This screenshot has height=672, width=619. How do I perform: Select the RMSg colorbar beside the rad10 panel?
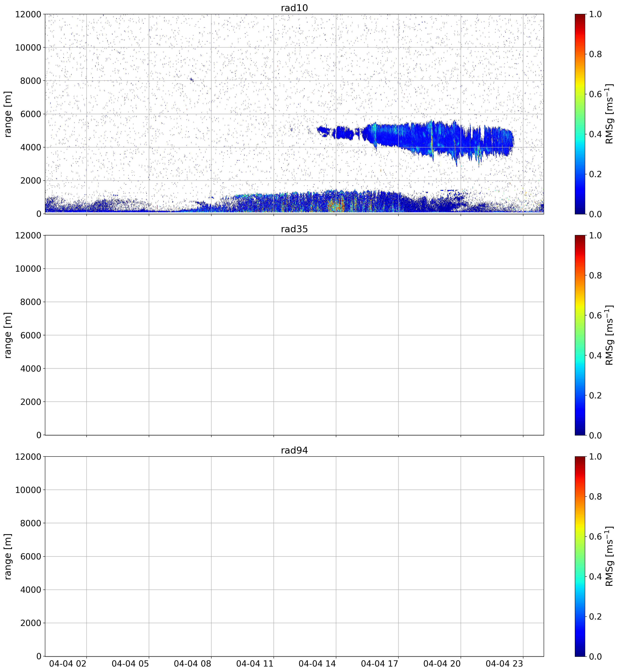580,114
